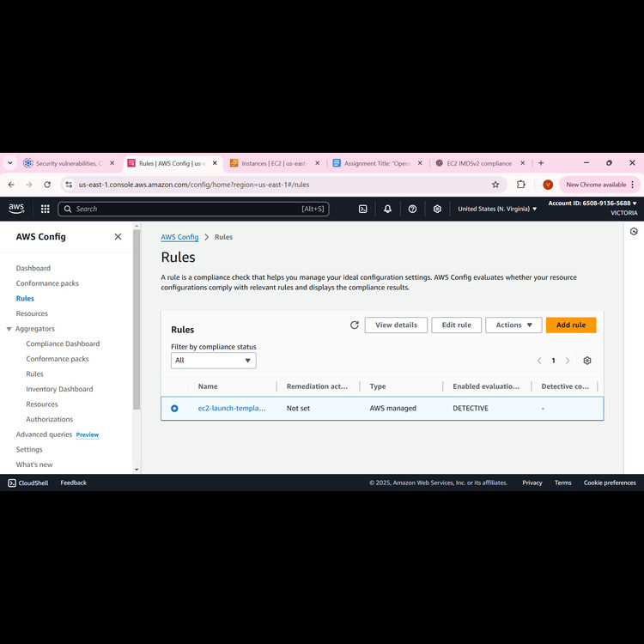
Task: Open Chrome three-dot menu
Action: pos(633,185)
